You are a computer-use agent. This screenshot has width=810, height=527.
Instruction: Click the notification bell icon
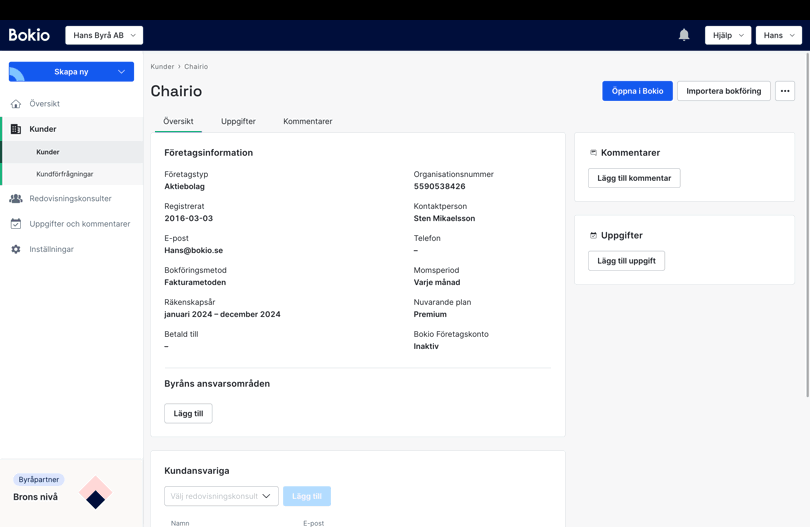(684, 35)
